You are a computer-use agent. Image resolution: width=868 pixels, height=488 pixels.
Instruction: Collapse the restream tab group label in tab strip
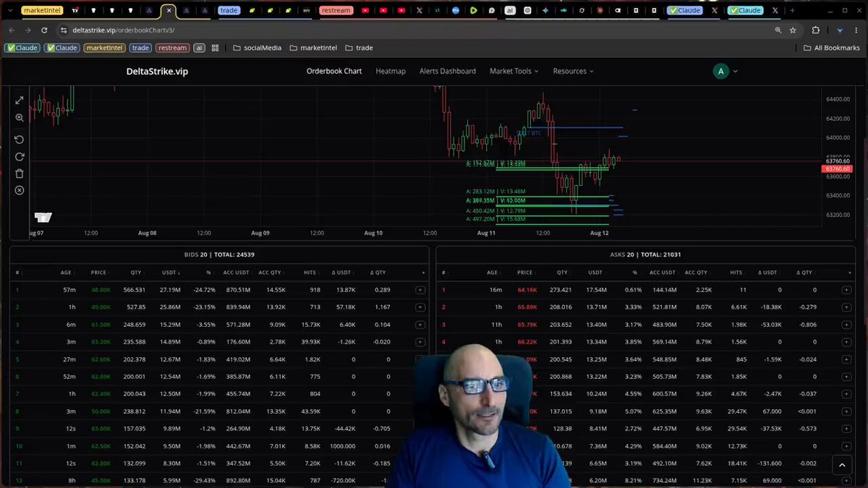[336, 11]
